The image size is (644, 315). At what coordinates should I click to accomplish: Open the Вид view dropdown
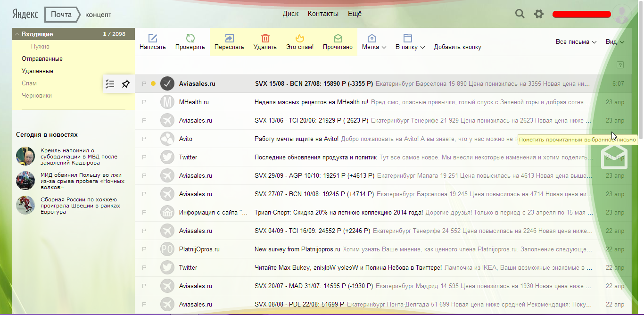[x=615, y=42]
